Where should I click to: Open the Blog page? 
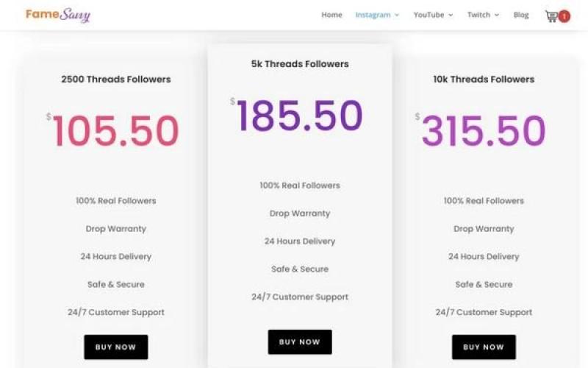pyautogui.click(x=521, y=15)
